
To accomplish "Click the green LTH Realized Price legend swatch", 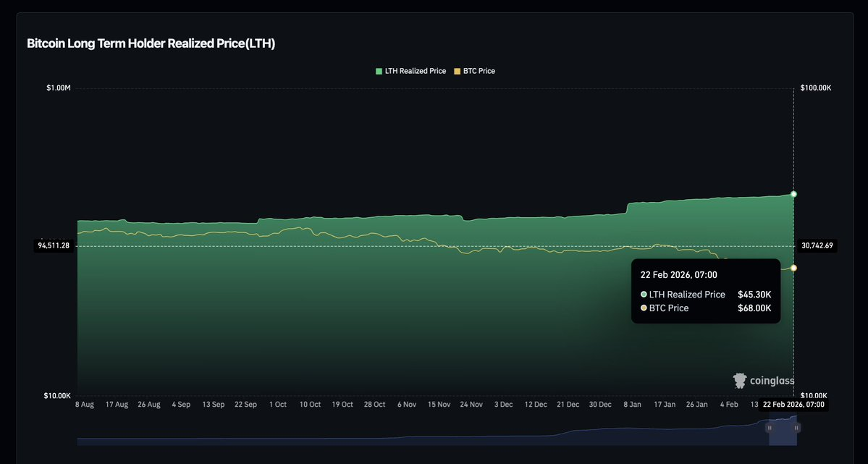I will coord(379,71).
